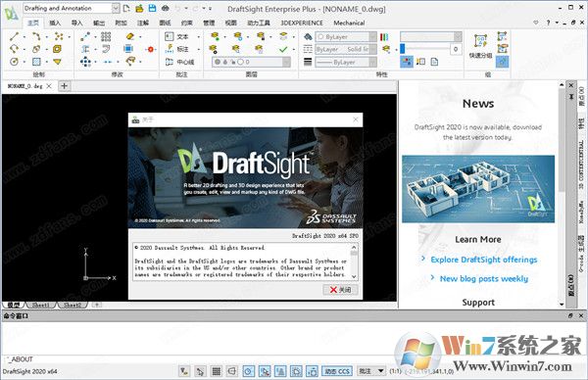
Task: Toggle Entity Tracking in the status bar
Action: (x=280, y=371)
